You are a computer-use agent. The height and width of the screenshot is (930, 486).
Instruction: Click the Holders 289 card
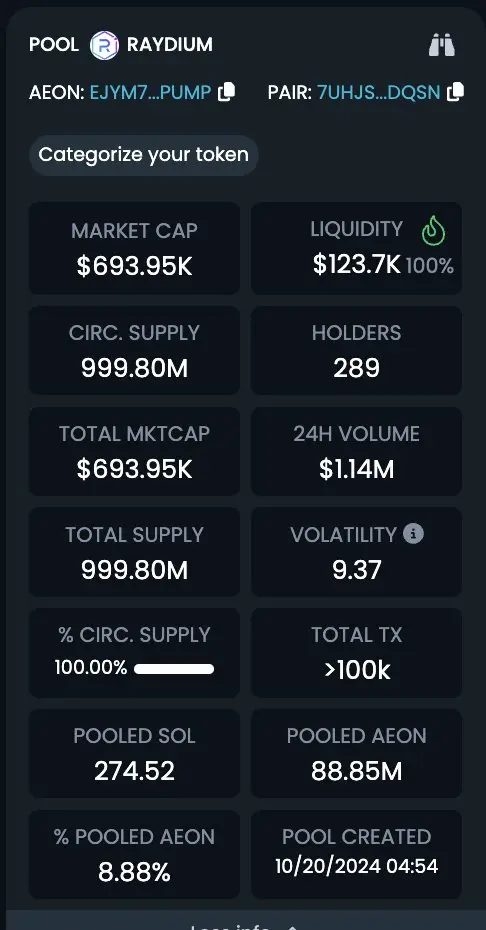click(357, 350)
